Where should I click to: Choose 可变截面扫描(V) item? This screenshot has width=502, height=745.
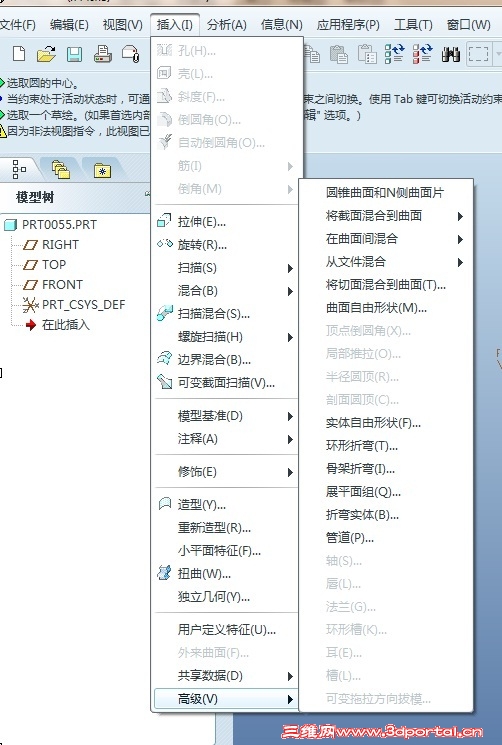[x=225, y=382]
